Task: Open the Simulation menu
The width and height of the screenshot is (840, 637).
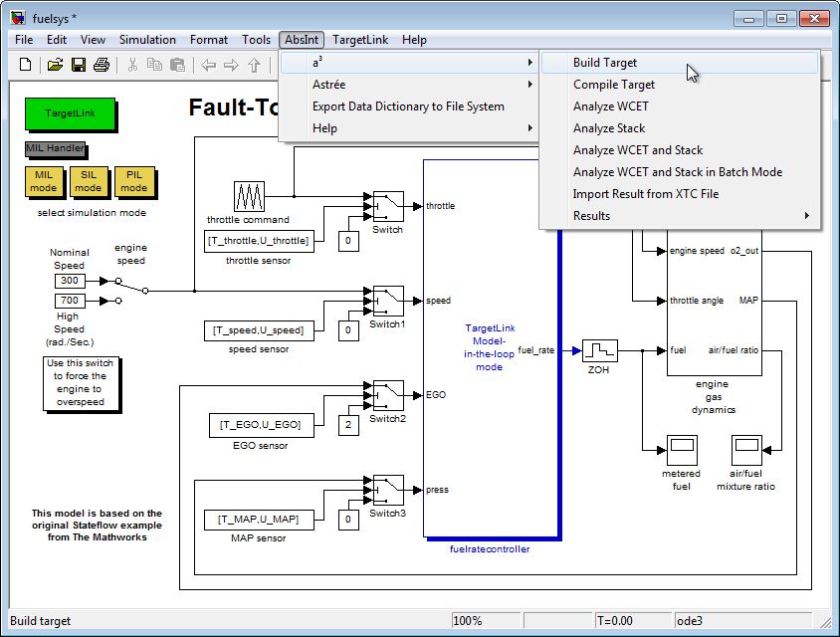Action: coord(147,40)
